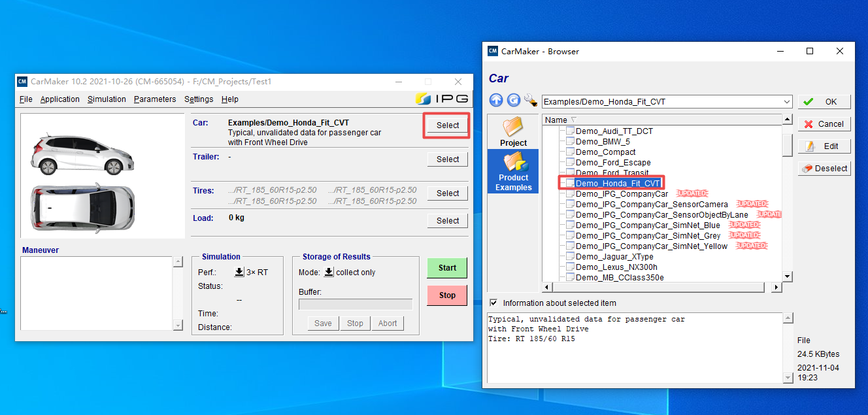Click the Maneuver box scroll-up arrow

point(178,262)
